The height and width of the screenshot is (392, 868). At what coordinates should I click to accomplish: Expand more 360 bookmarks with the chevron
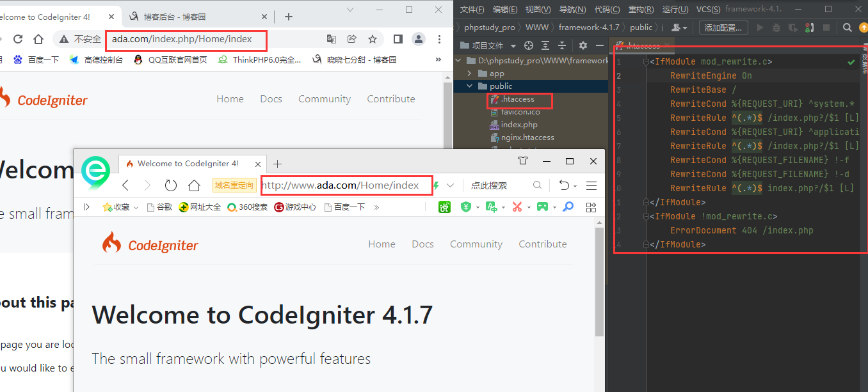coord(376,207)
